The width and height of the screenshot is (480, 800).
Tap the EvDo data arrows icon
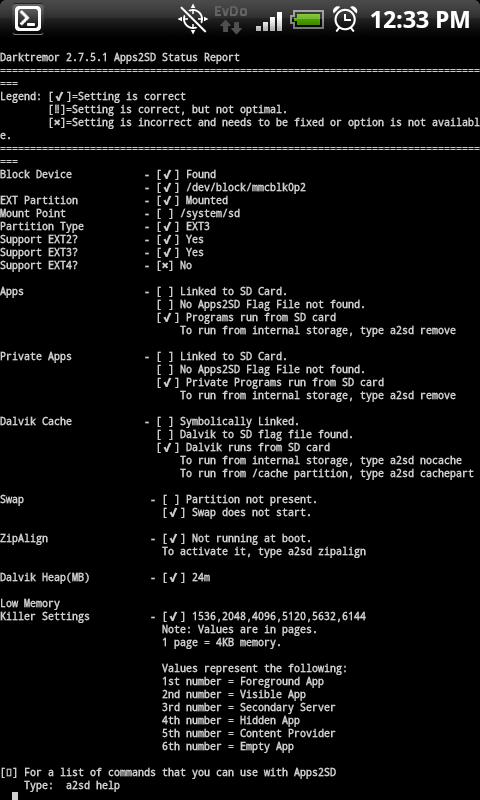231,19
